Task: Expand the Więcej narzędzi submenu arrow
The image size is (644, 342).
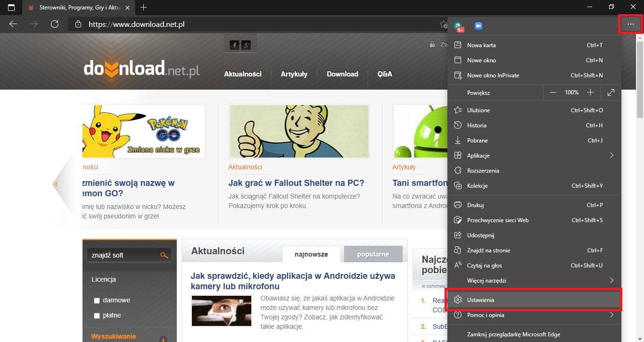Action: click(611, 280)
